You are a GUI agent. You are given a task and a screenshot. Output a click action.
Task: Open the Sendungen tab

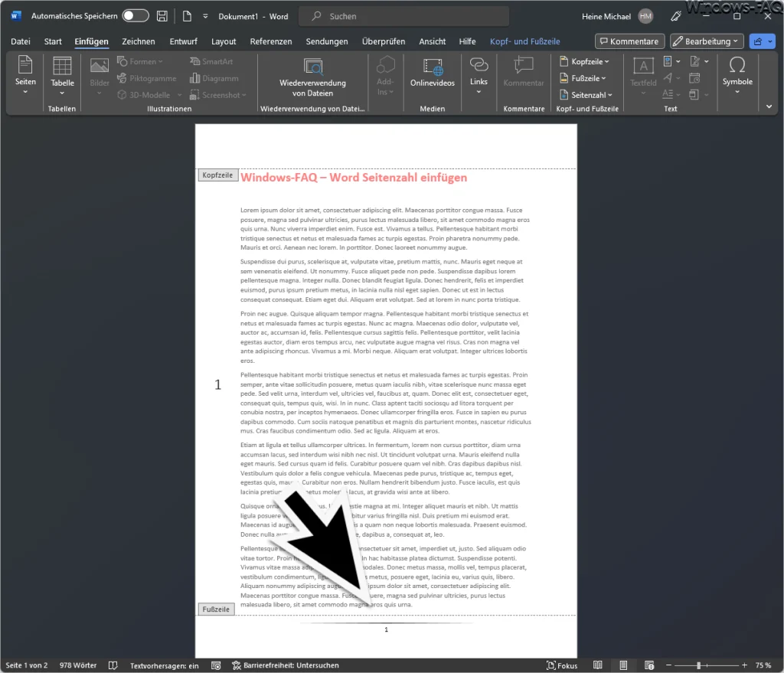[x=327, y=41]
